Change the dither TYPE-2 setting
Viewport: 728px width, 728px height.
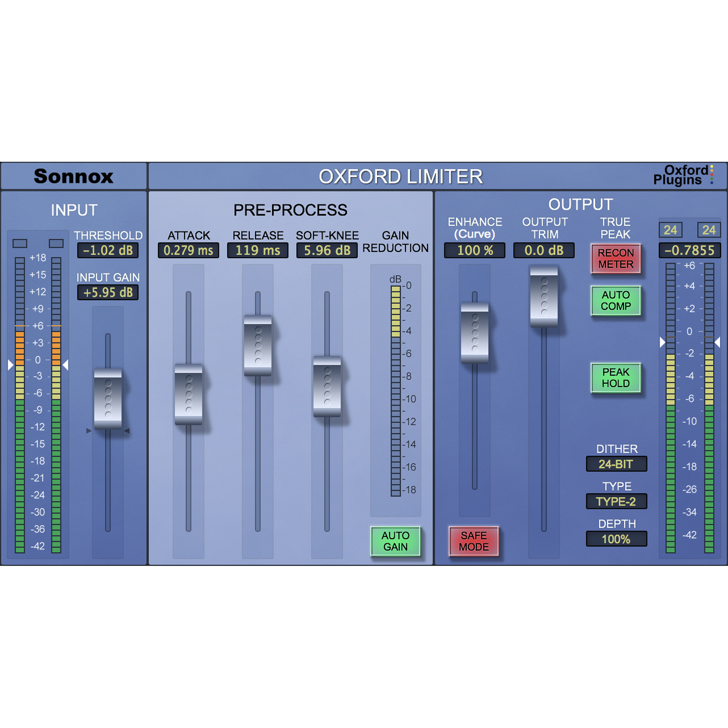tap(616, 502)
